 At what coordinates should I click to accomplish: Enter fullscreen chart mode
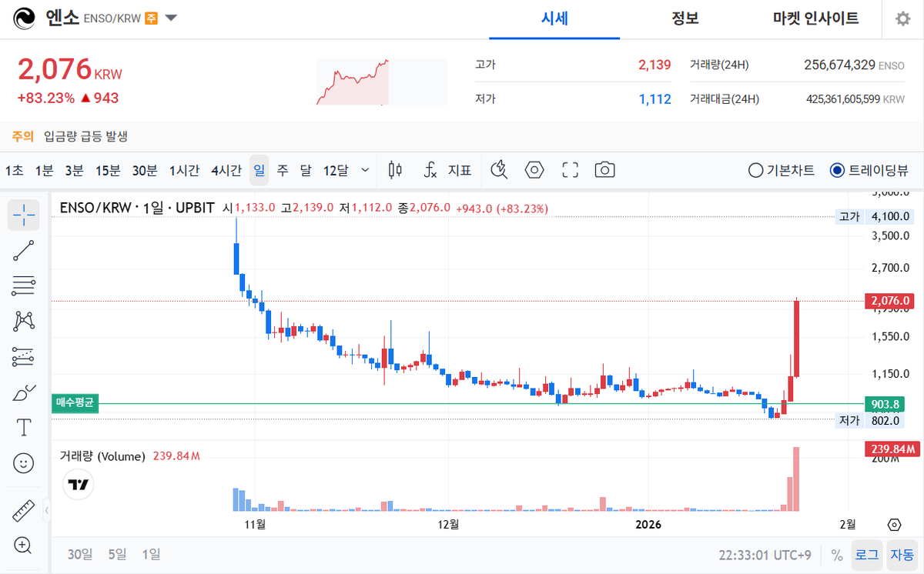click(570, 170)
